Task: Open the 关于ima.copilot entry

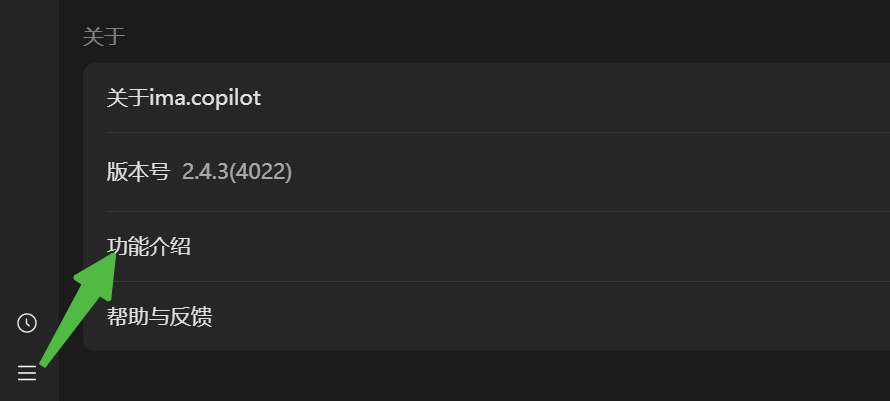Action: [x=184, y=97]
